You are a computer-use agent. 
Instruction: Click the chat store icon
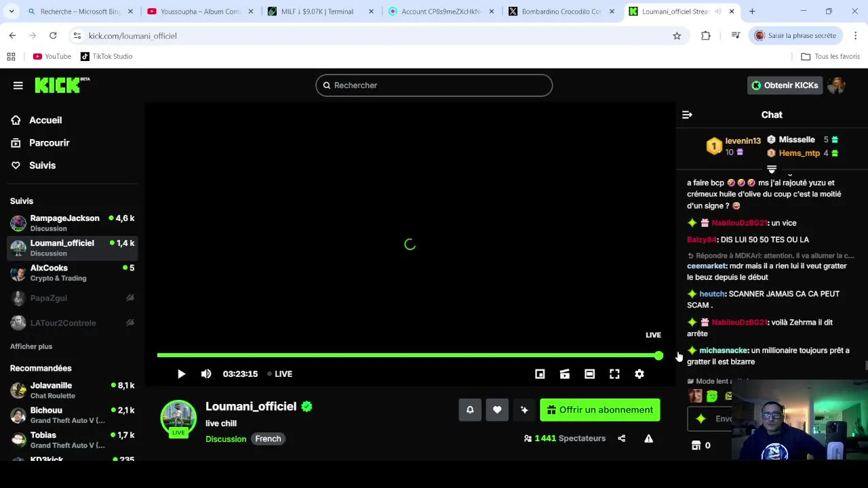click(x=696, y=445)
